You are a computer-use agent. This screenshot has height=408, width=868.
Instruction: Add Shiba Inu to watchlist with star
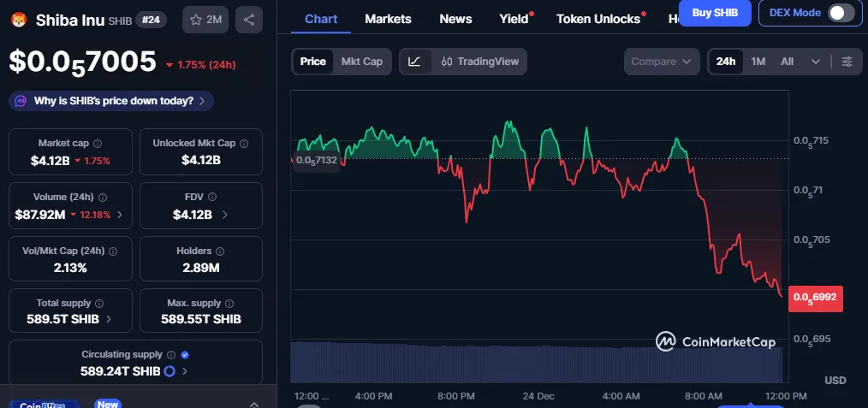tap(205, 20)
